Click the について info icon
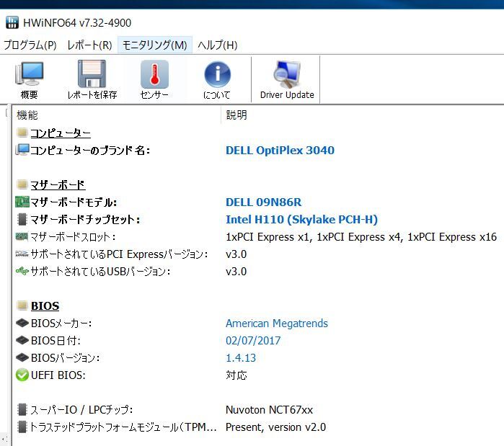Image resolution: width=504 pixels, height=446 pixels. click(x=217, y=74)
